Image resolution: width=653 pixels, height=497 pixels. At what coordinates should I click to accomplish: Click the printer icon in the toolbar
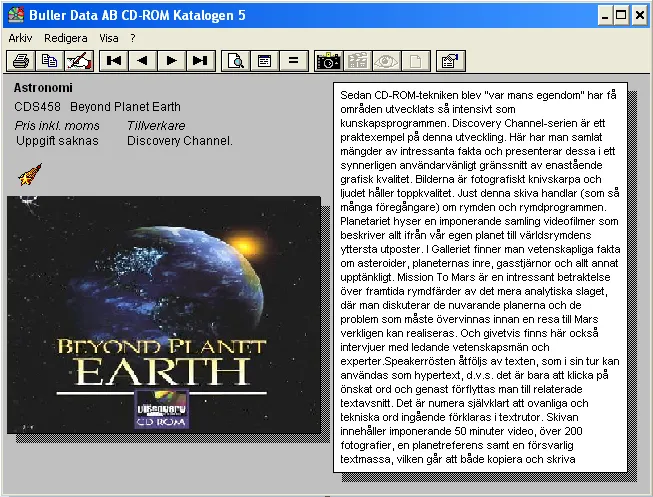21,61
